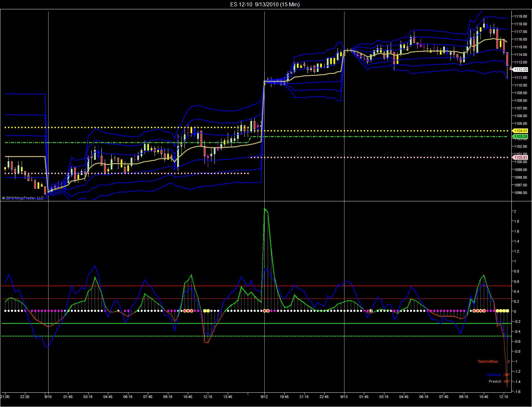
Task: Click the 1098.00 price axis label
Action: click(520, 177)
